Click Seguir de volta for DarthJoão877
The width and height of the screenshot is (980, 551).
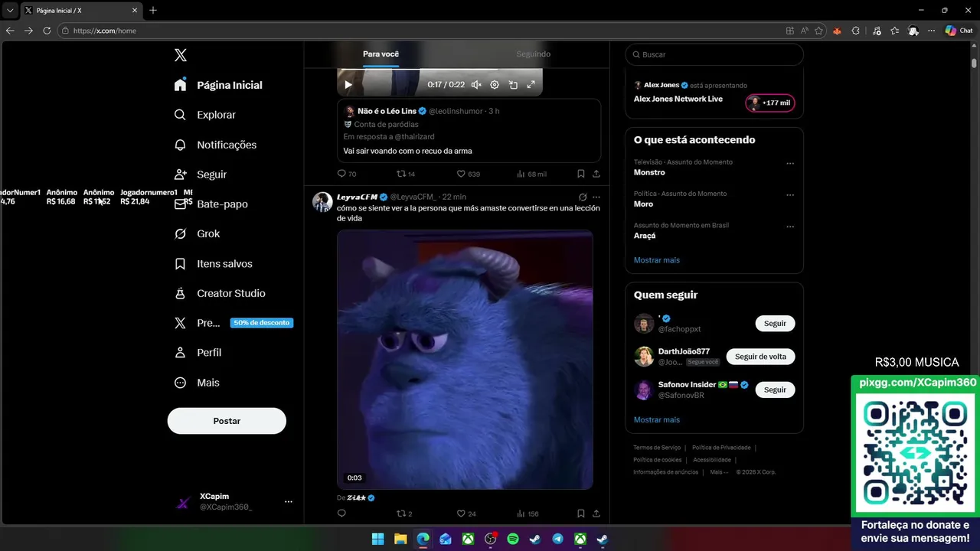coord(760,357)
